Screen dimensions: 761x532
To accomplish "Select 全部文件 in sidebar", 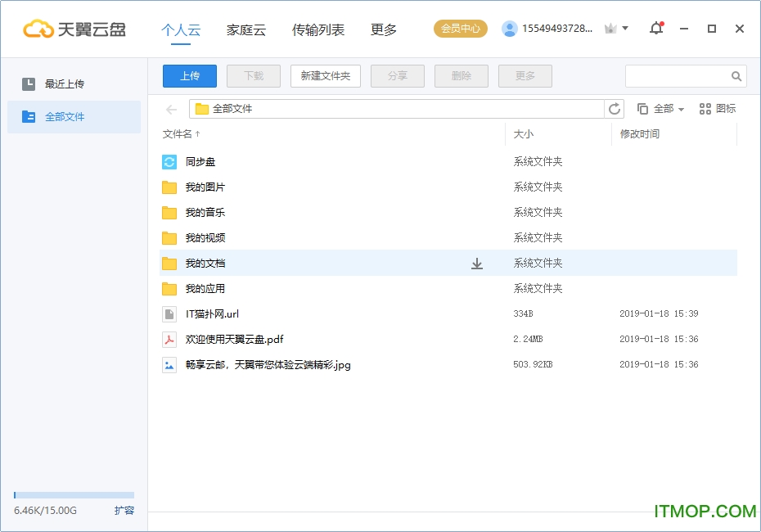I will [74, 117].
